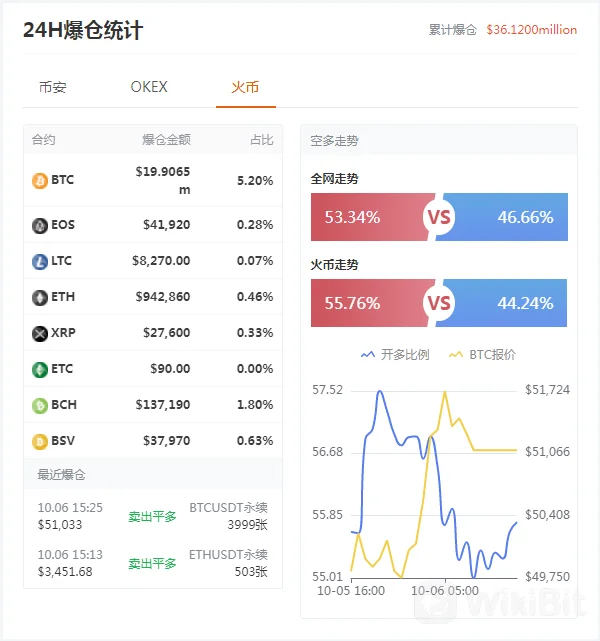Click the LTC coin icon

pos(40,261)
